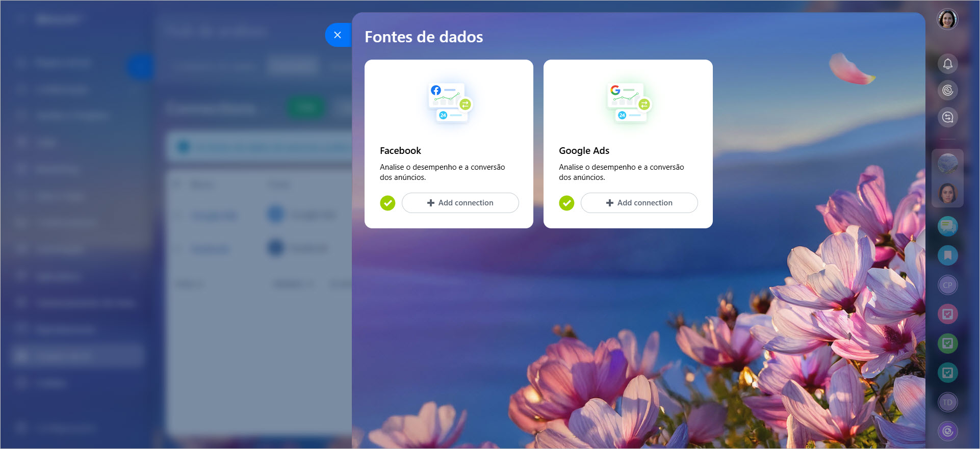Open the CoPilot spiral icon below bell

click(x=947, y=90)
